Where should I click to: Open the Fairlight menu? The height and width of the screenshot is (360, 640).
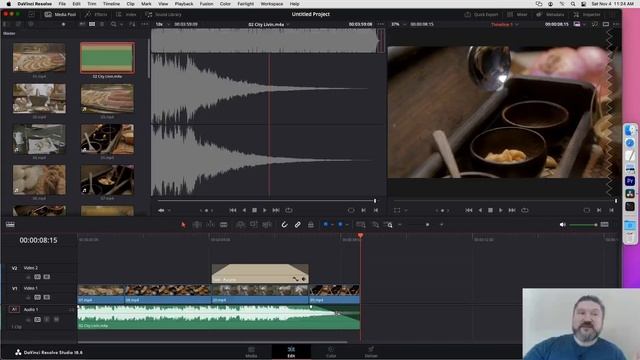pyautogui.click(x=245, y=4)
